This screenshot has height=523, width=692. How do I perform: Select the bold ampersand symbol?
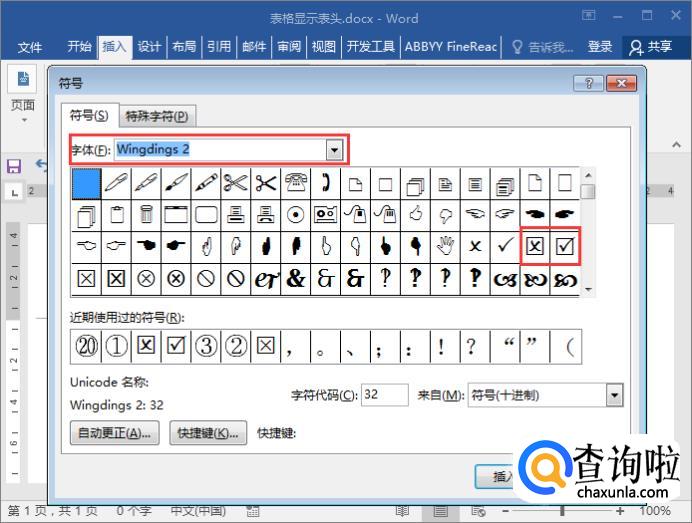[x=296, y=278]
